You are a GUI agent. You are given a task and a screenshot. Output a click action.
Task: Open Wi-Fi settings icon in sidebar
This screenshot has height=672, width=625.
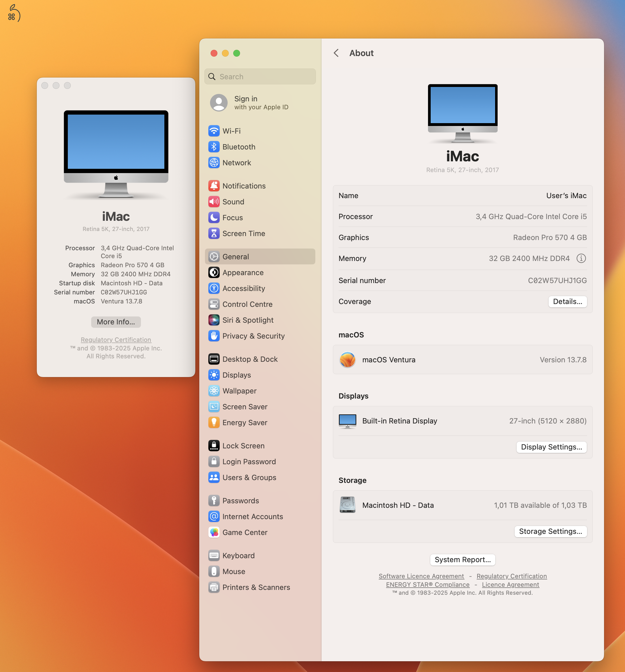pyautogui.click(x=214, y=131)
